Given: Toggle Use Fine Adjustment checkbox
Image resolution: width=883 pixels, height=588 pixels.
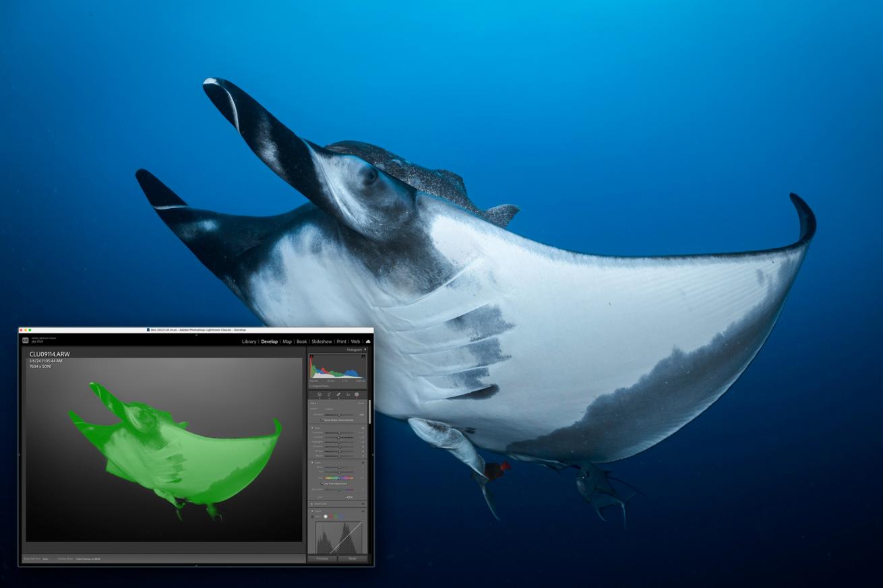Looking at the screenshot, I should pyautogui.click(x=322, y=483).
